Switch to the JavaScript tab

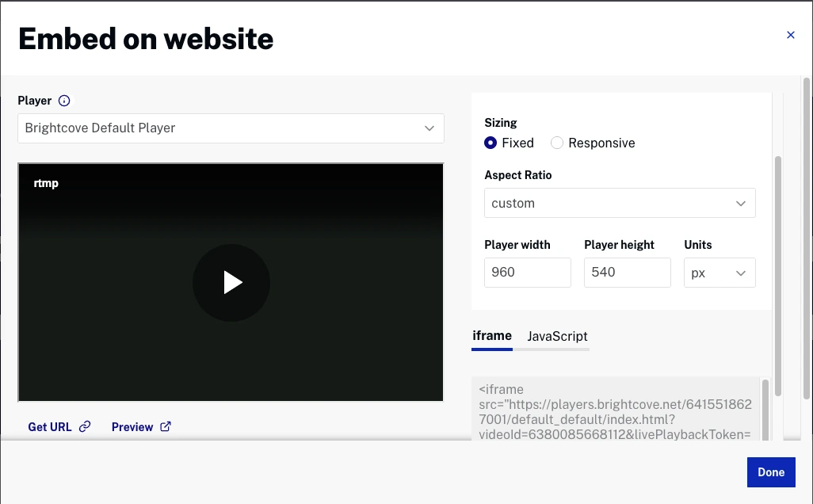point(556,336)
